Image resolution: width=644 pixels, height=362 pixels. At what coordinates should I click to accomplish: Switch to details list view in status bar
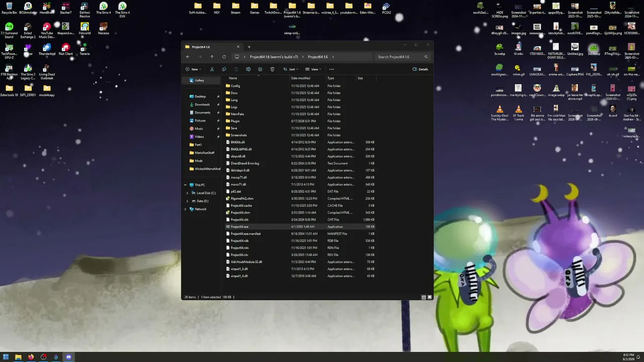tap(424, 297)
